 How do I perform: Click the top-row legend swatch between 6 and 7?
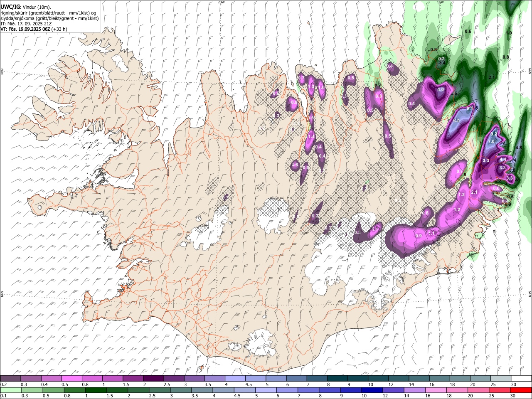click(296, 379)
